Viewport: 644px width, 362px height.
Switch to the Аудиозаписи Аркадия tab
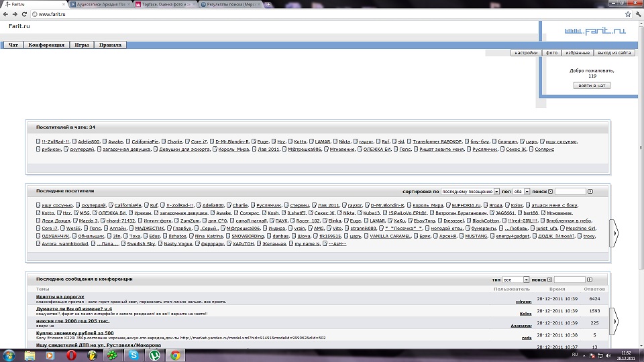point(100,5)
